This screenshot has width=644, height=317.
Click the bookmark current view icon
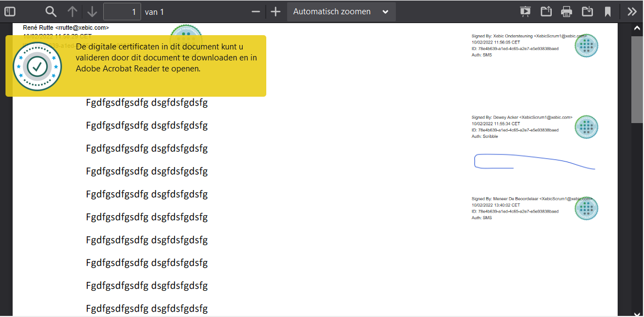[607, 12]
